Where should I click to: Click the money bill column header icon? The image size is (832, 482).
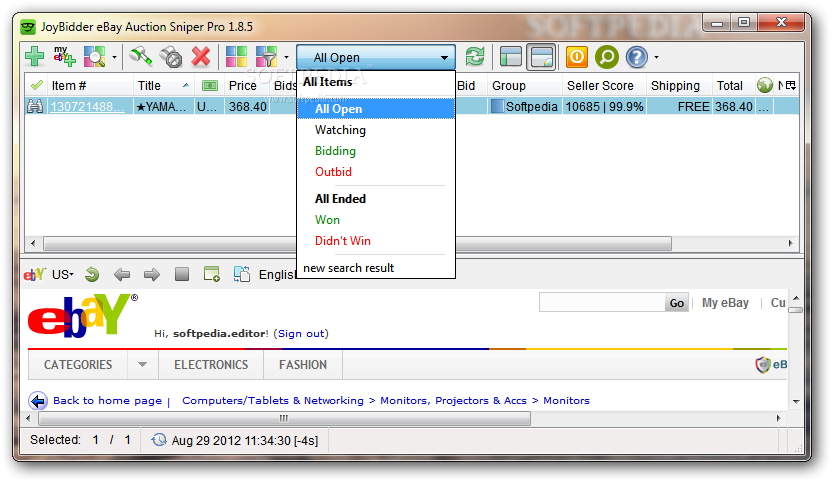click(210, 85)
